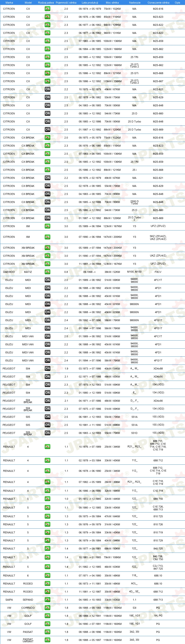185x644 pixels.
Task: Click body code 118_ in Renault 6 row
Action: pyautogui.click(x=134, y=575)
